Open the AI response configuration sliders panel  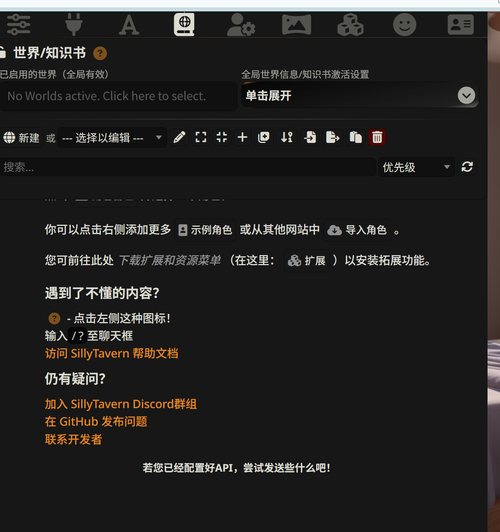coord(18,24)
